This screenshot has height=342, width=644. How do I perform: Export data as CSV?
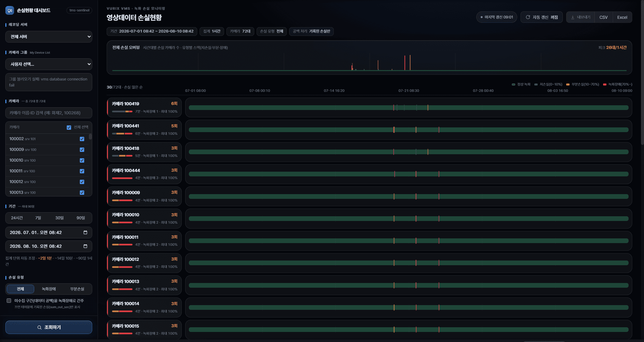603,17
